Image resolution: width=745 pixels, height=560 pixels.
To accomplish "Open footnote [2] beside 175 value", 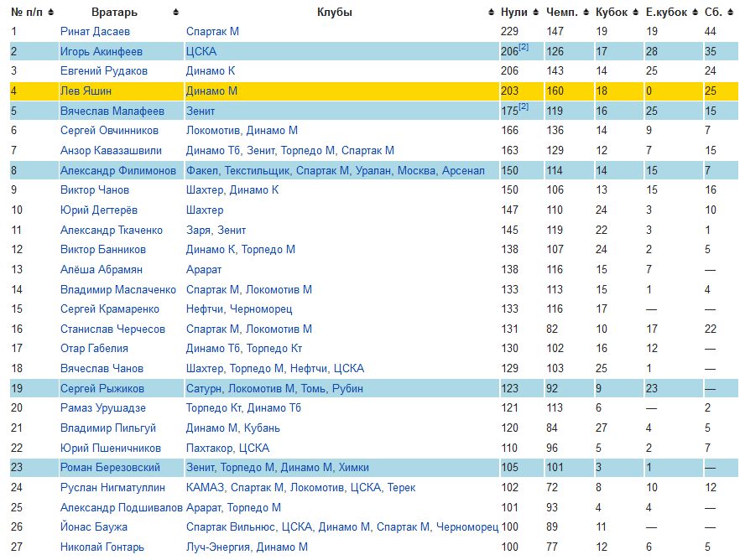I will [524, 107].
